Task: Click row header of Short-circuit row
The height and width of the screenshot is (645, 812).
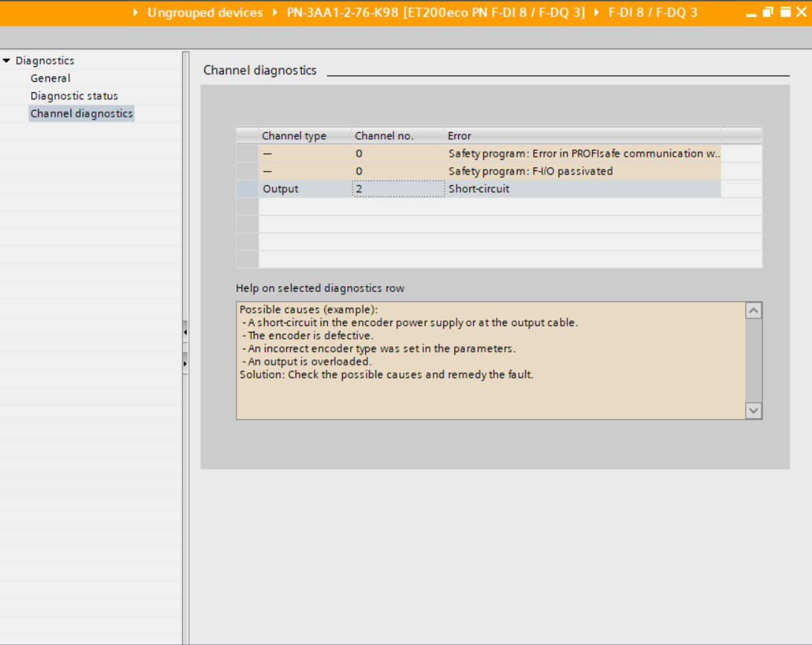Action: pos(248,189)
